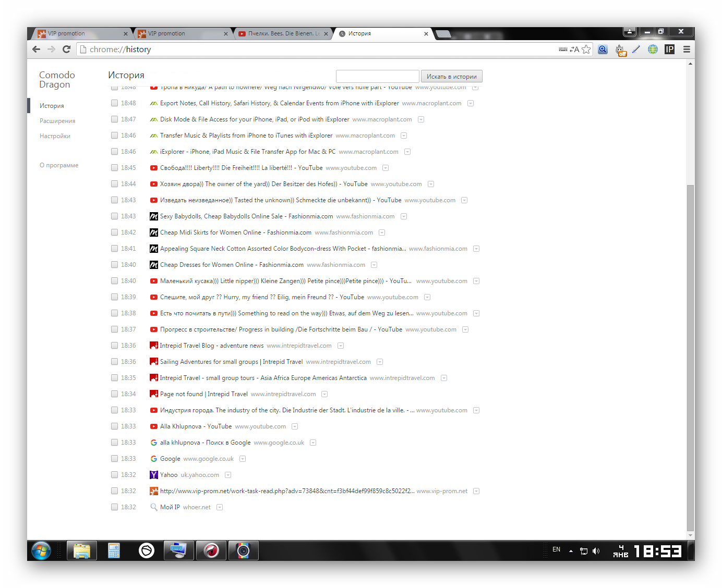
Task: Select the Мой IP entry checkbox
Action: 114,507
